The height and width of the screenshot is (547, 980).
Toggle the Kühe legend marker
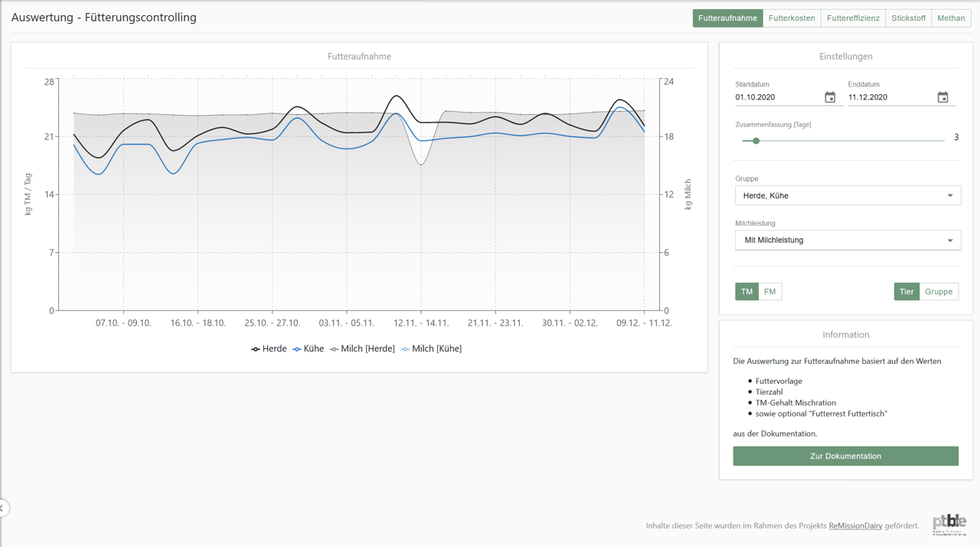[x=297, y=349]
